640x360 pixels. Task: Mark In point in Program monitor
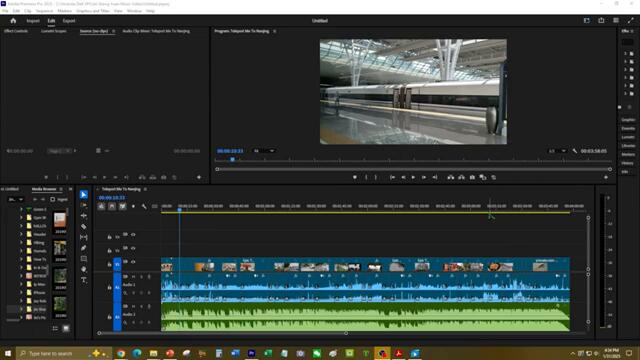click(366, 178)
